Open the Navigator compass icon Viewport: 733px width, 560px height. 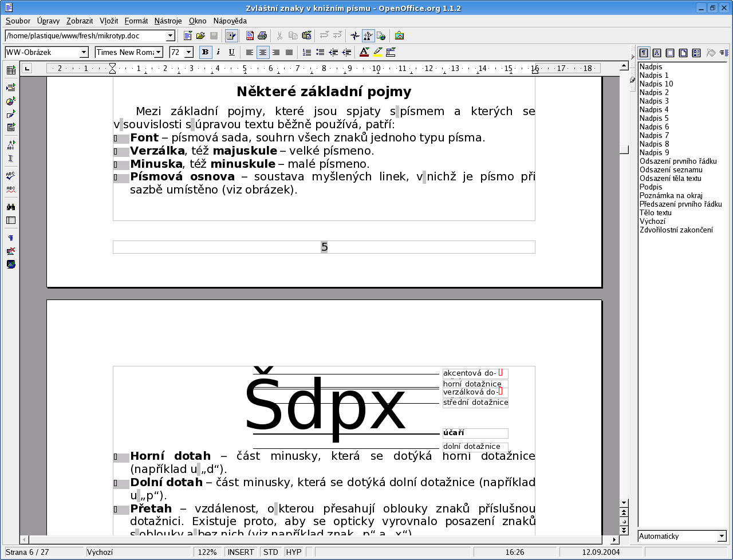tap(355, 36)
